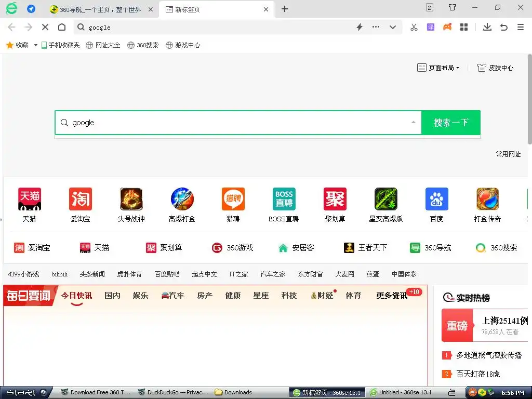
Task: Open the hamburger main menu
Action: 521,27
